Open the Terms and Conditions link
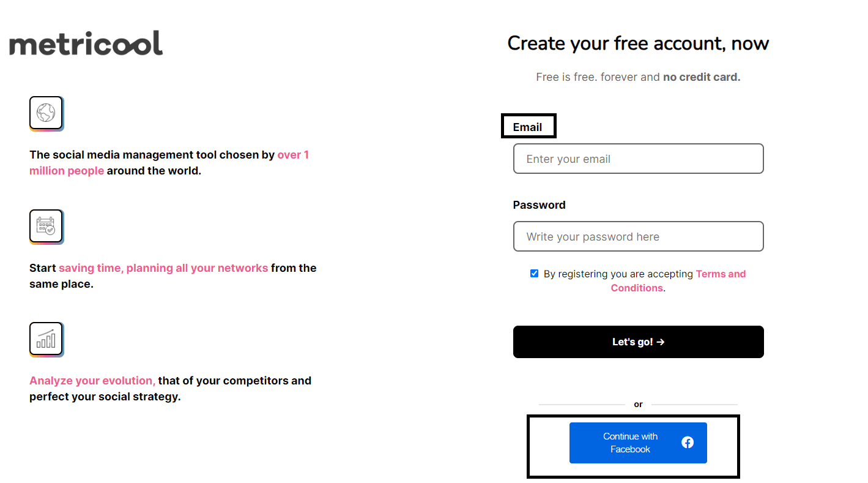Image resolution: width=868 pixels, height=483 pixels. point(720,274)
